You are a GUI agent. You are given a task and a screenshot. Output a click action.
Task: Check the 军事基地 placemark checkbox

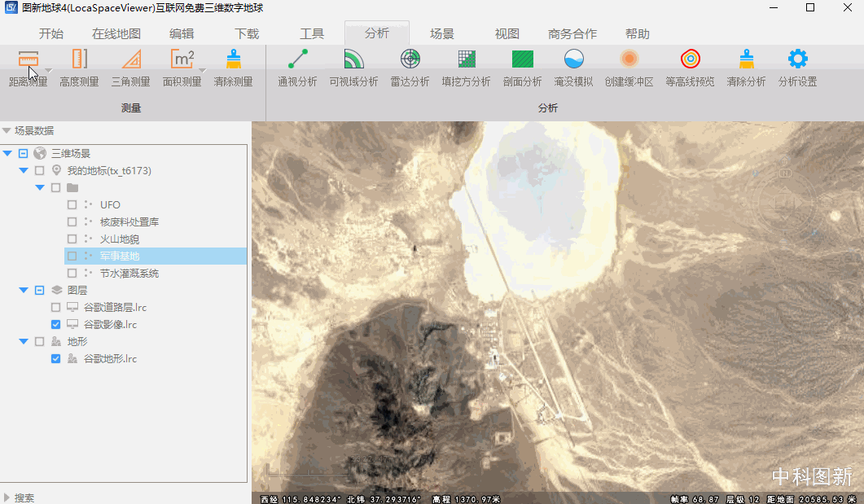pyautogui.click(x=72, y=256)
